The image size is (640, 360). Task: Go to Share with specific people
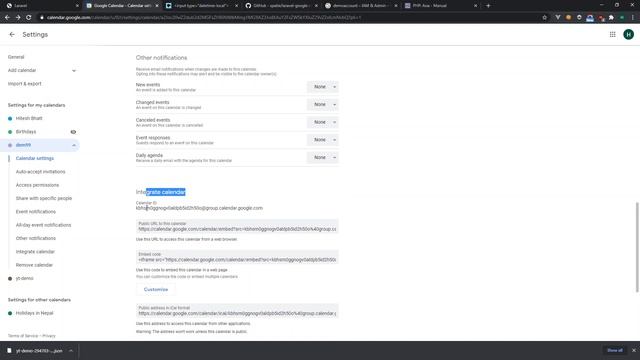tap(44, 198)
